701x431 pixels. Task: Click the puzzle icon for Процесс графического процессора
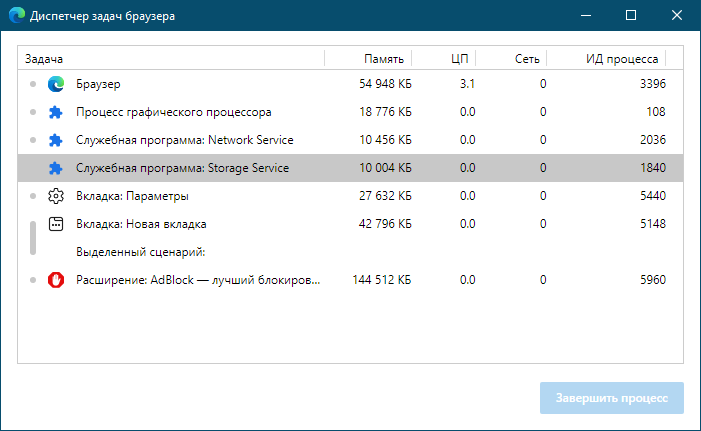pos(56,112)
